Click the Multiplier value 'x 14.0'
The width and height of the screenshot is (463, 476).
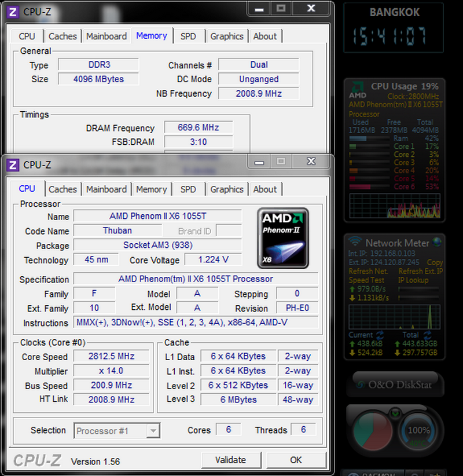point(111,371)
